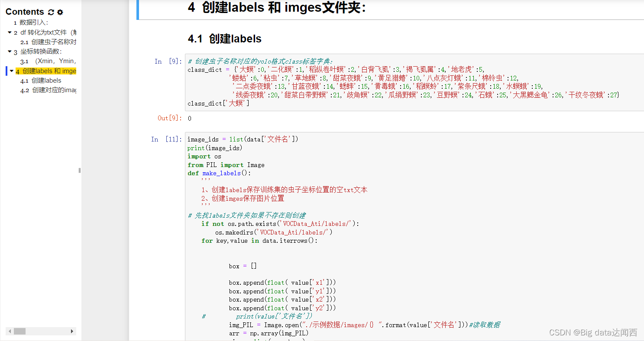Click the refresh icon next to Contents
The height and width of the screenshot is (341, 644).
[51, 12]
